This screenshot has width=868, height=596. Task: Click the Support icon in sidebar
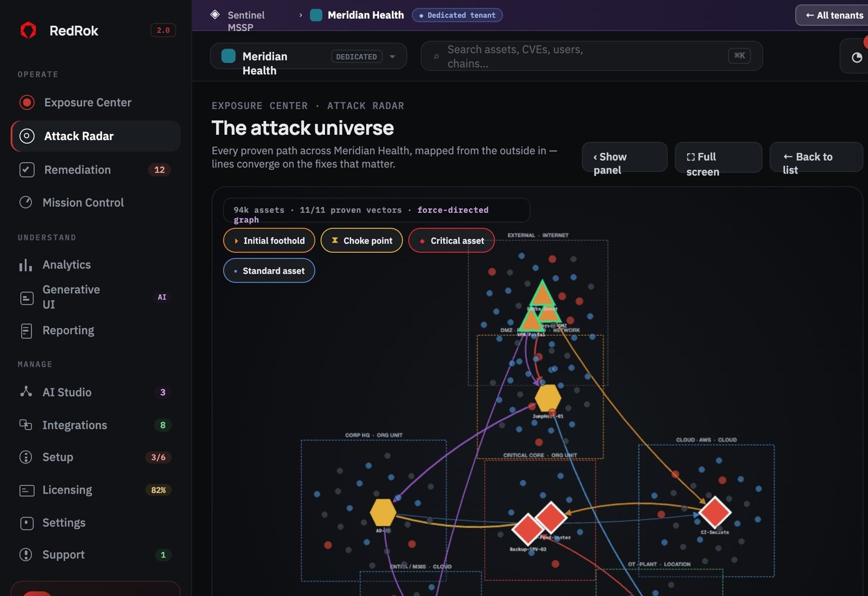point(26,555)
